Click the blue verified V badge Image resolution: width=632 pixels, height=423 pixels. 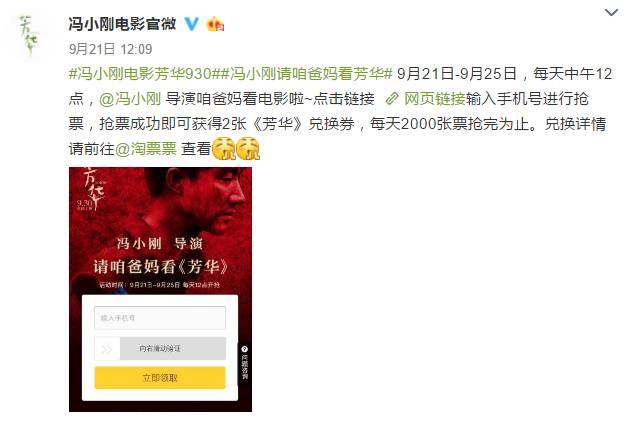coord(191,24)
